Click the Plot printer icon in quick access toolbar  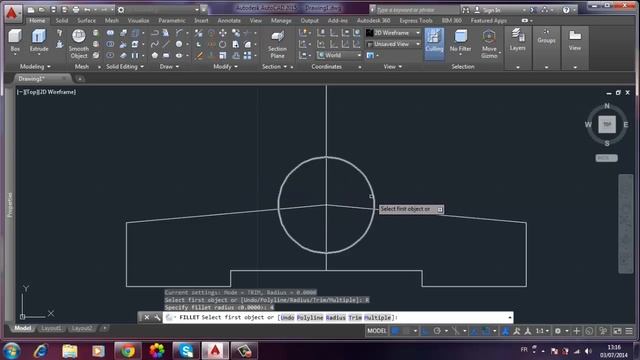click(76, 10)
